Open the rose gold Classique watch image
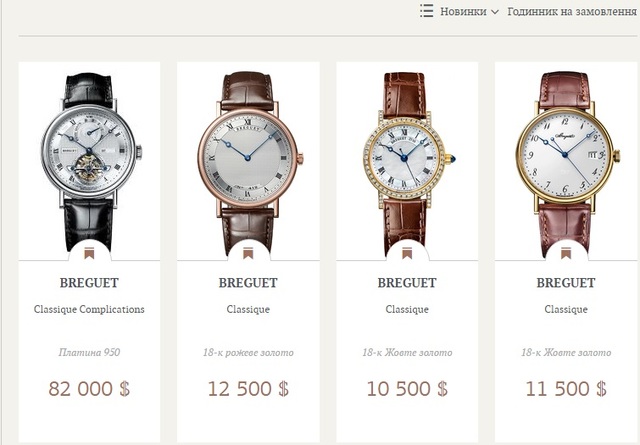Image resolution: width=640 pixels, height=445 pixels. pos(250,163)
